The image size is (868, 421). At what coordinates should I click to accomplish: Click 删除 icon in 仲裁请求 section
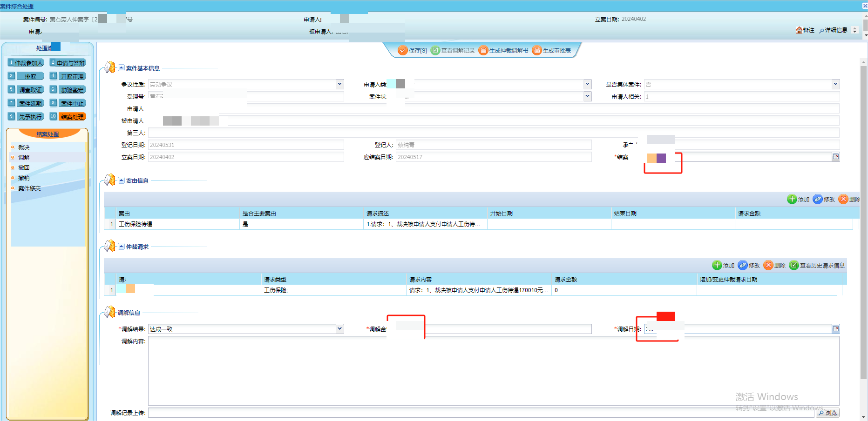769,265
